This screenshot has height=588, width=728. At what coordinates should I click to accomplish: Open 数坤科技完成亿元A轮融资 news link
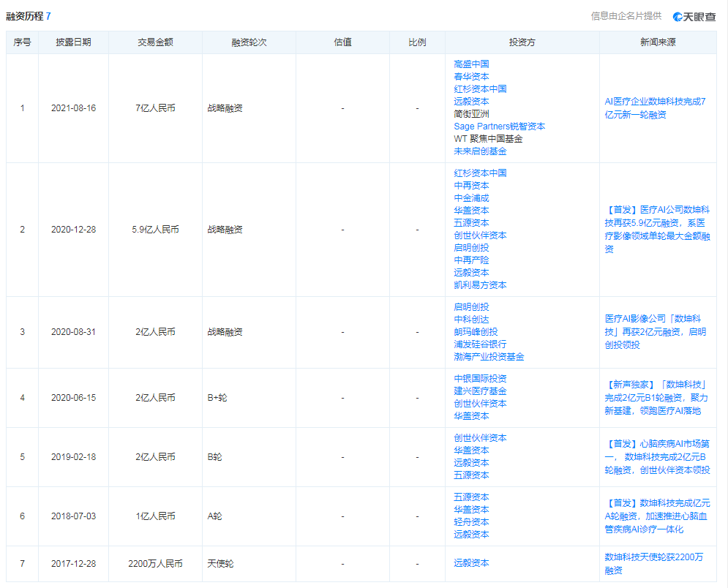[x=658, y=516]
